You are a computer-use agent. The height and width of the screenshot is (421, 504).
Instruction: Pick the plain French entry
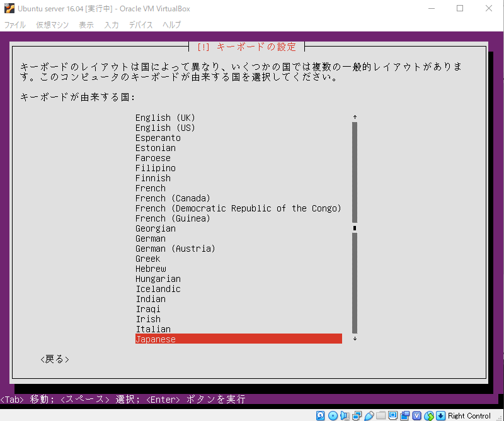[239, 188]
